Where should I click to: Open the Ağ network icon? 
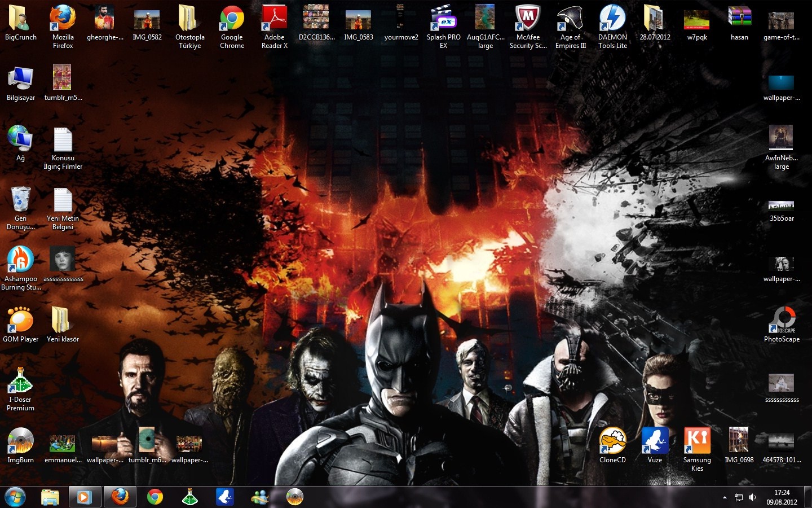(20, 139)
